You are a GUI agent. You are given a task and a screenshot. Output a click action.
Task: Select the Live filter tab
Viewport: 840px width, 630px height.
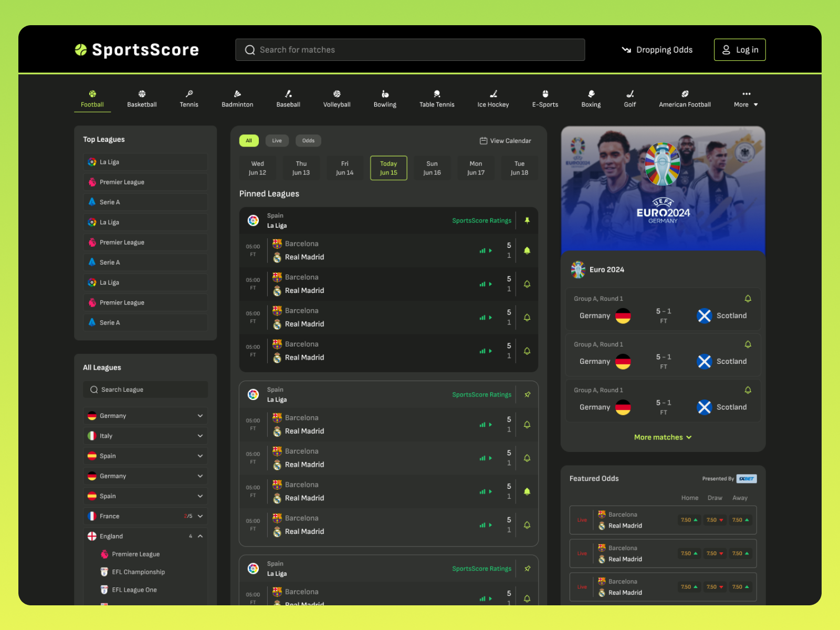pos(277,141)
